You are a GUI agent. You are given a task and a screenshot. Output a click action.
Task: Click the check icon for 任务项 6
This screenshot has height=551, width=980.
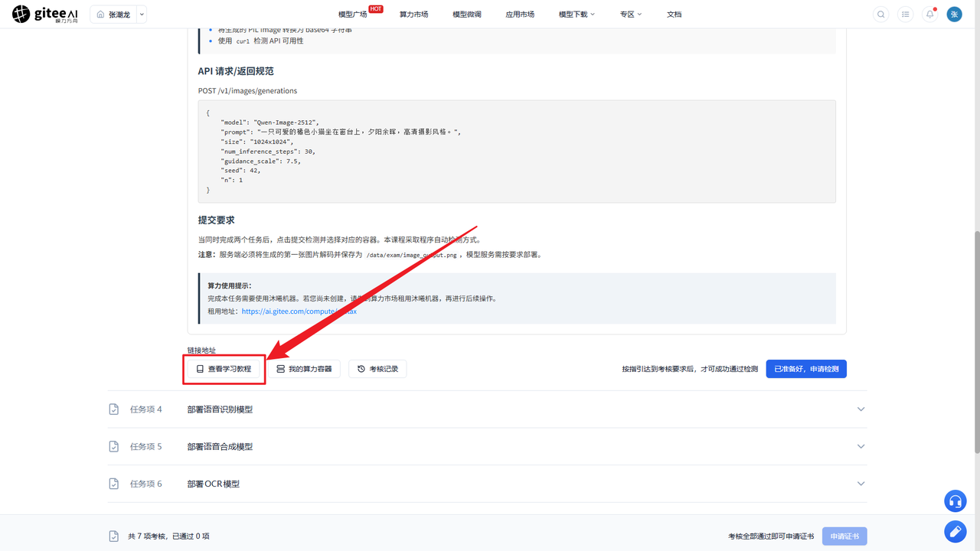(113, 484)
